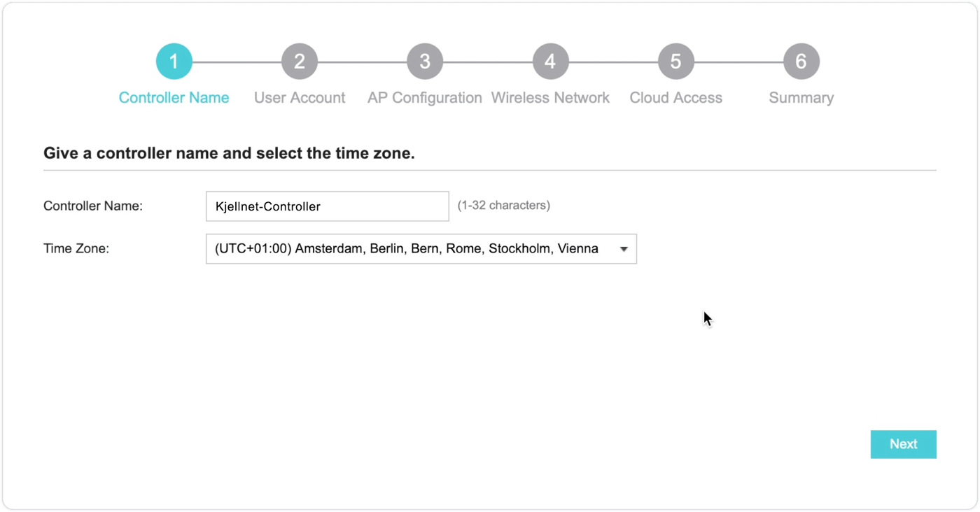Screen dimensions: 980x512
Task: Click the "Controller Name:" field label
Action: (93, 206)
